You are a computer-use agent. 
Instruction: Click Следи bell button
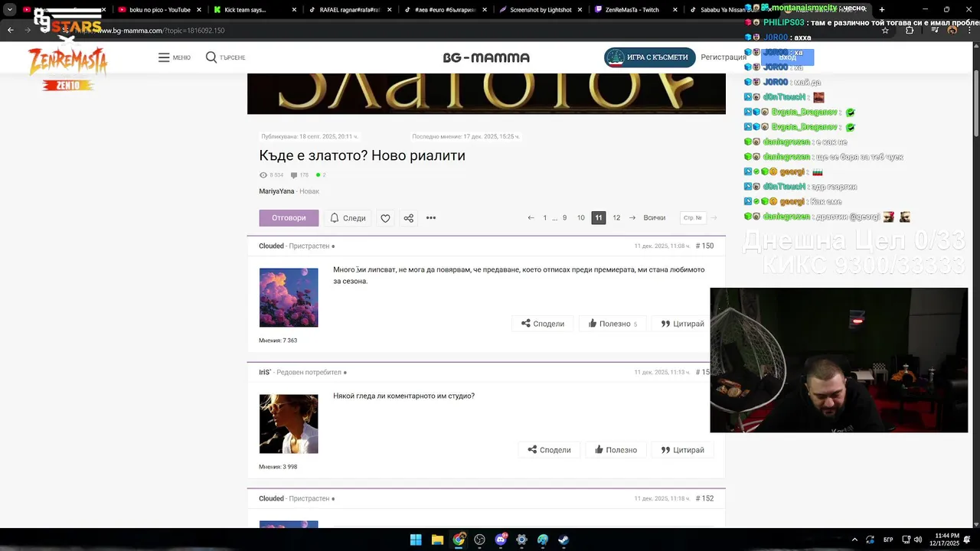coord(348,218)
